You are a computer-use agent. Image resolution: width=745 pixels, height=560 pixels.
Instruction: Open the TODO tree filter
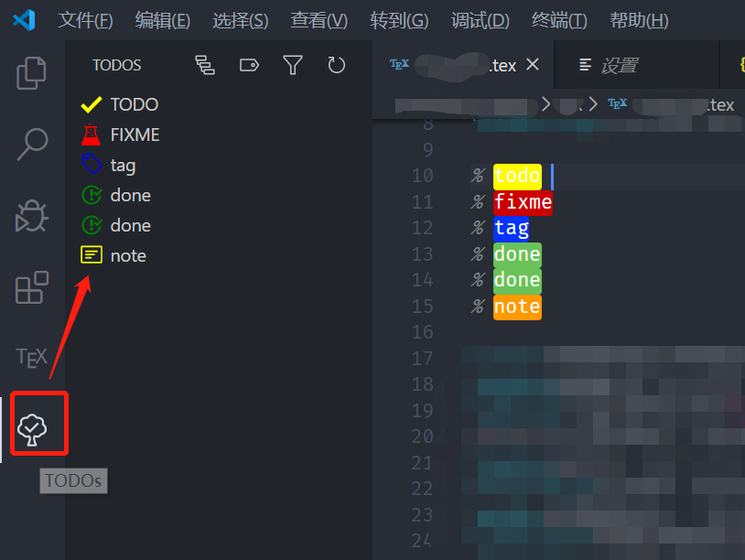tap(293, 65)
